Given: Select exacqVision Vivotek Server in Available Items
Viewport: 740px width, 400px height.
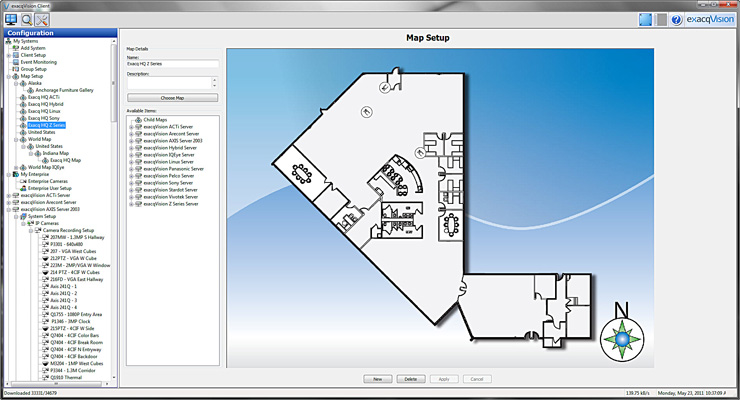Looking at the screenshot, I should point(171,197).
